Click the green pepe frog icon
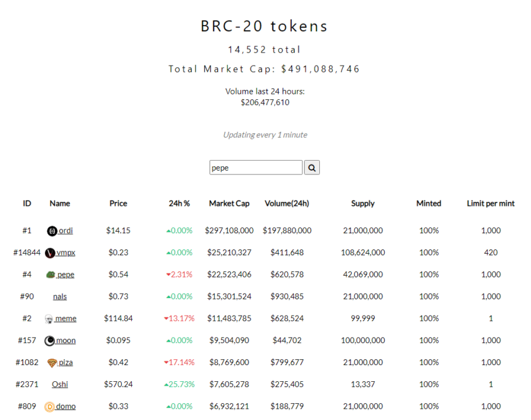 pos(51,275)
